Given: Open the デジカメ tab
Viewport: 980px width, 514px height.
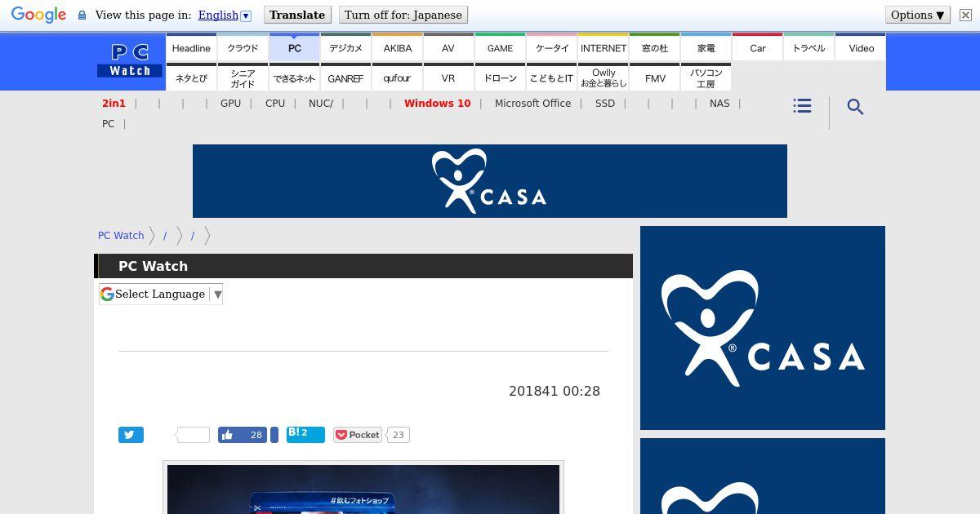Looking at the screenshot, I should pos(345,47).
